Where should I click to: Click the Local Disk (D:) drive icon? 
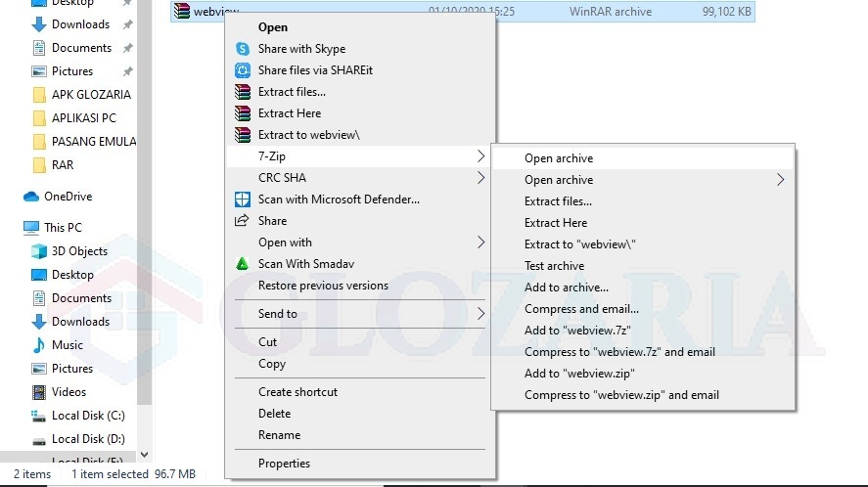[39, 441]
